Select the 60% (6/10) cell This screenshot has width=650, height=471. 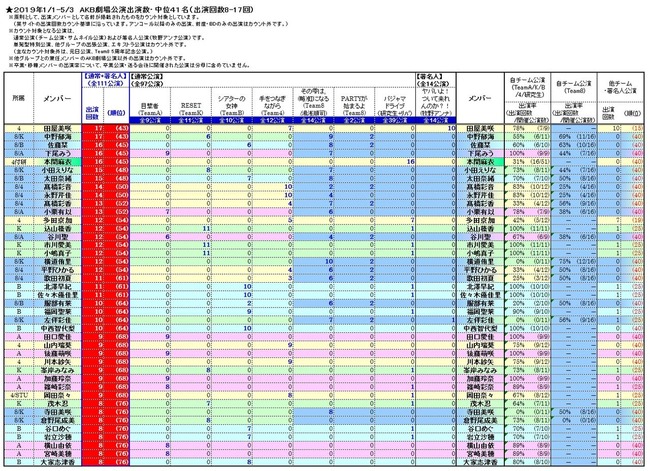527,145
